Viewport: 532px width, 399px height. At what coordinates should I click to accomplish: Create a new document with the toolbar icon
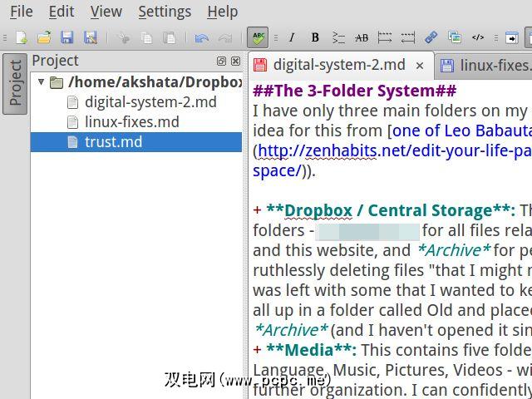click(22, 37)
